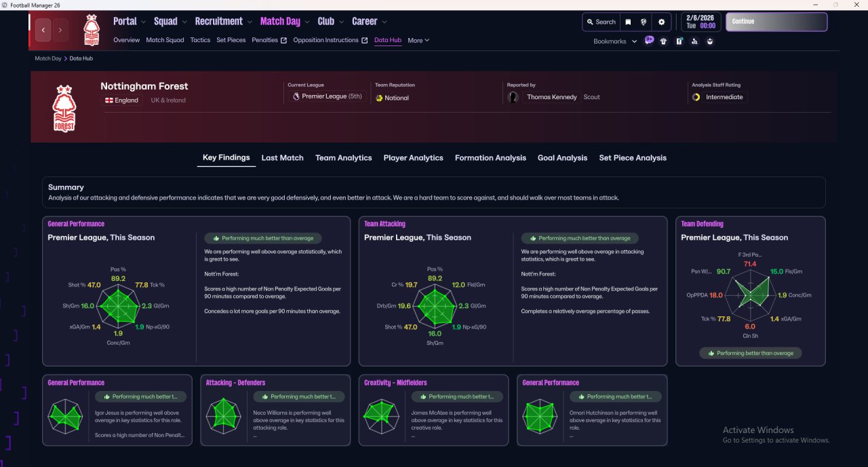
Task: Click the Premier League icon in Current League
Action: (296, 96)
